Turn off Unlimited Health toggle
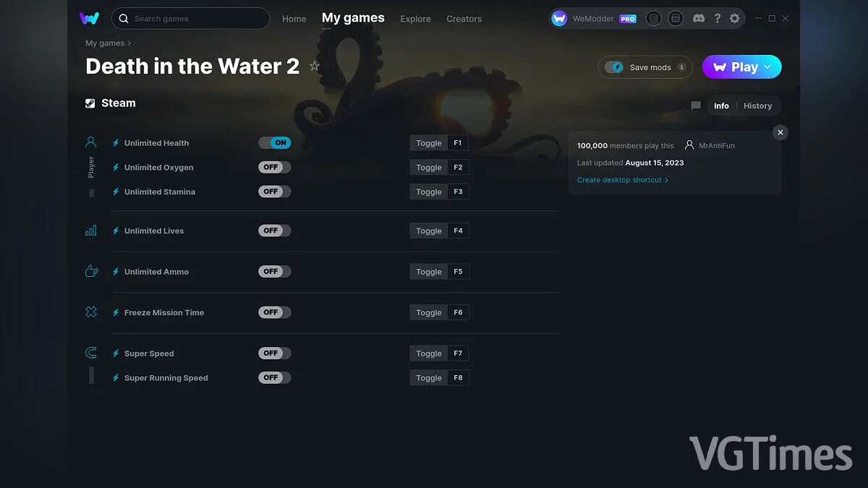Image resolution: width=868 pixels, height=488 pixels. [275, 143]
